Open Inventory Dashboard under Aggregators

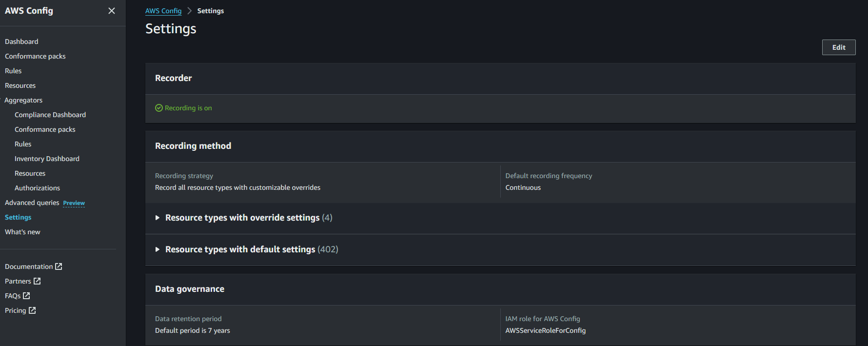pyautogui.click(x=47, y=159)
